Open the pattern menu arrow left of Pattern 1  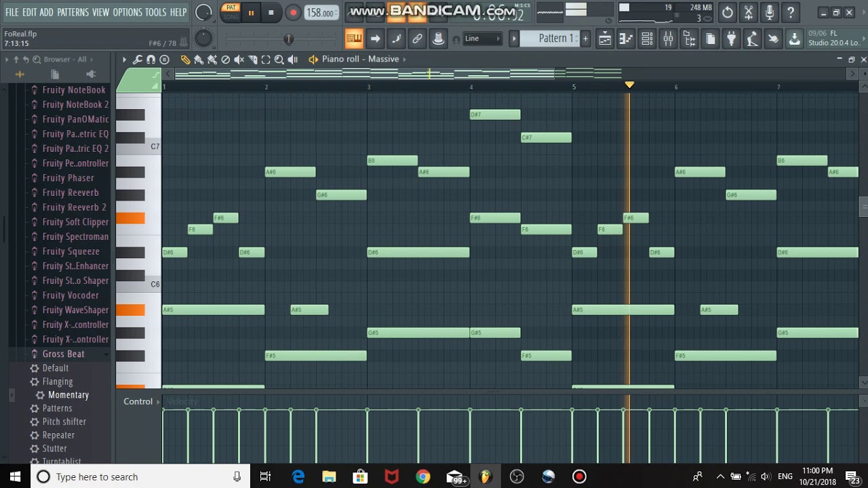click(x=514, y=39)
